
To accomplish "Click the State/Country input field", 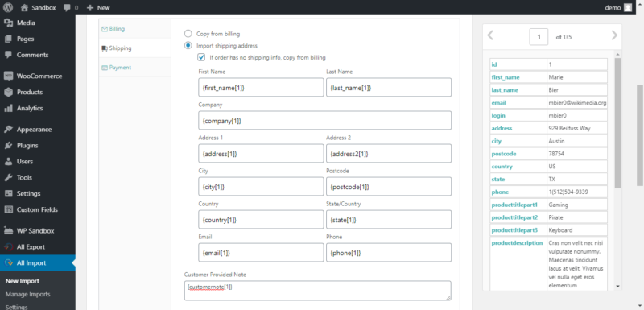I will tap(389, 220).
